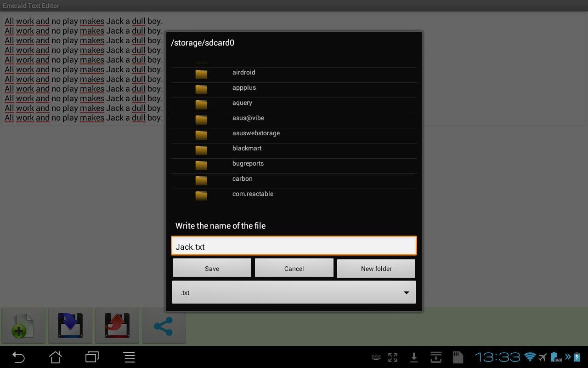Tap the keyboard indicator in status bar
This screenshot has width=588, height=368.
(376, 357)
